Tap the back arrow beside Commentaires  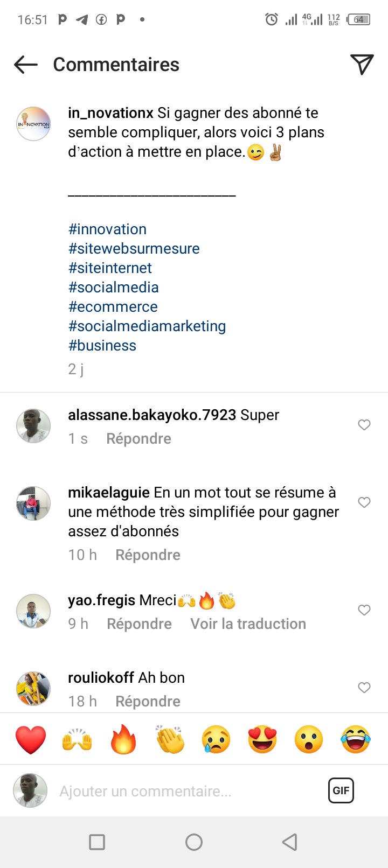coord(26,65)
